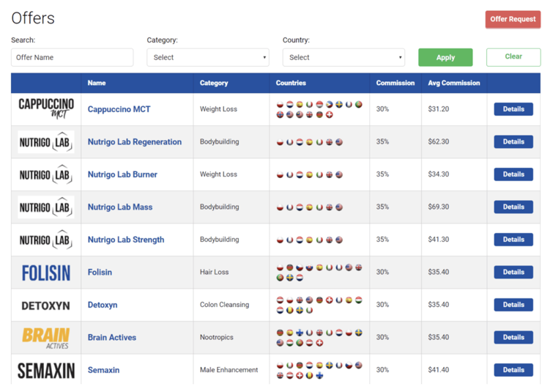View Details for Nutrigo Lab Mass
The image size is (553, 392).
tap(513, 207)
